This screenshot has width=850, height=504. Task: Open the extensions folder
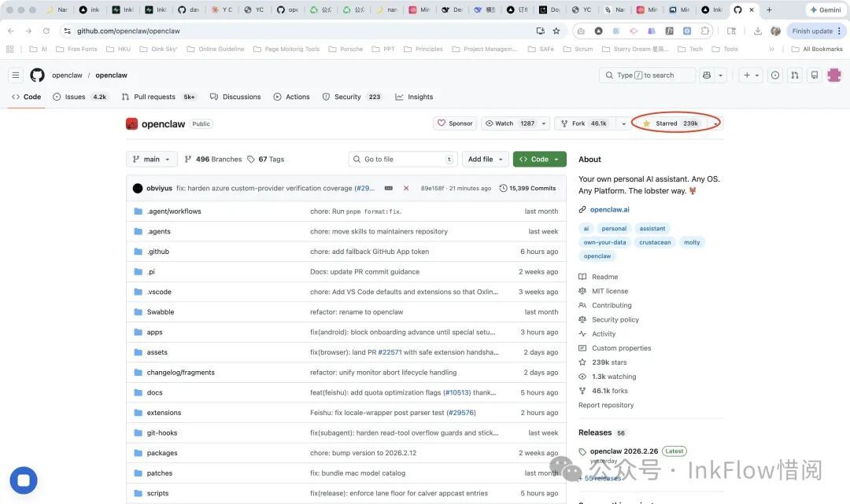[164, 413]
